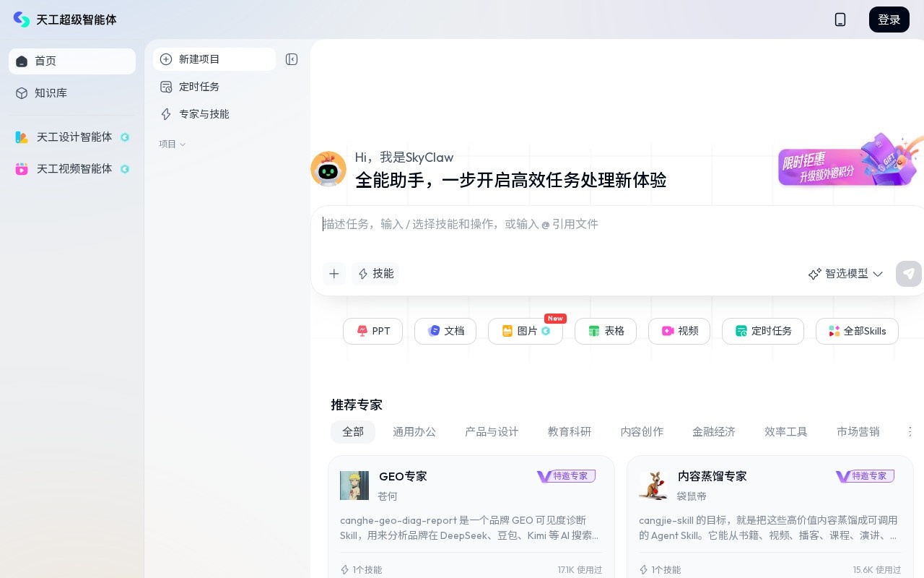924x578 pixels.
Task: Select the 表格 skill chip
Action: [606, 331]
